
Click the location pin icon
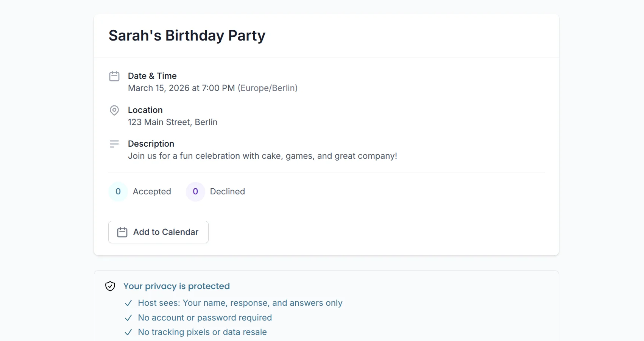[114, 110]
